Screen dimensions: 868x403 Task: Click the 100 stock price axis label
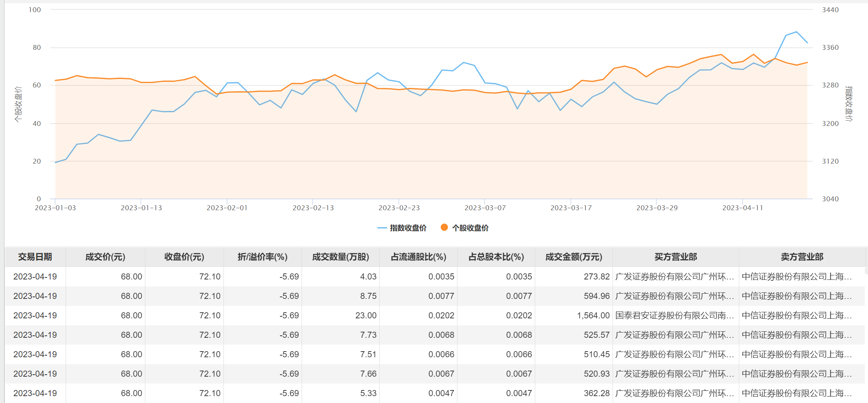[35, 10]
